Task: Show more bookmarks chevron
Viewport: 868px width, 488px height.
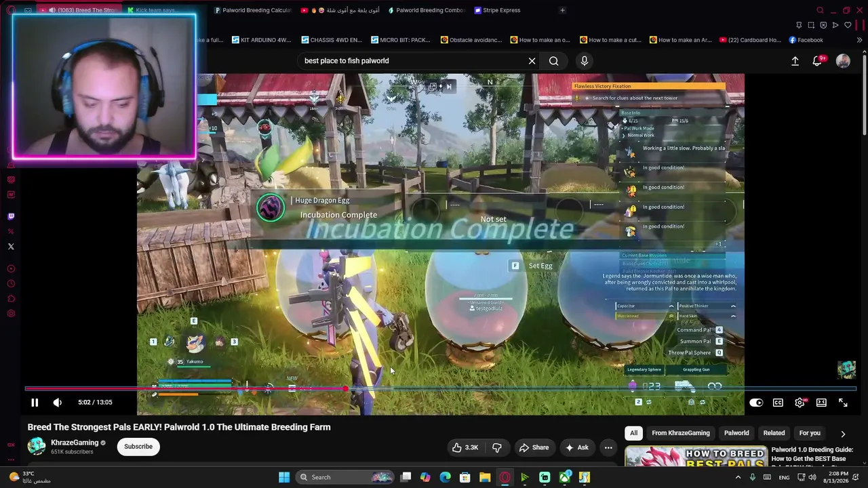Action: tap(859, 40)
